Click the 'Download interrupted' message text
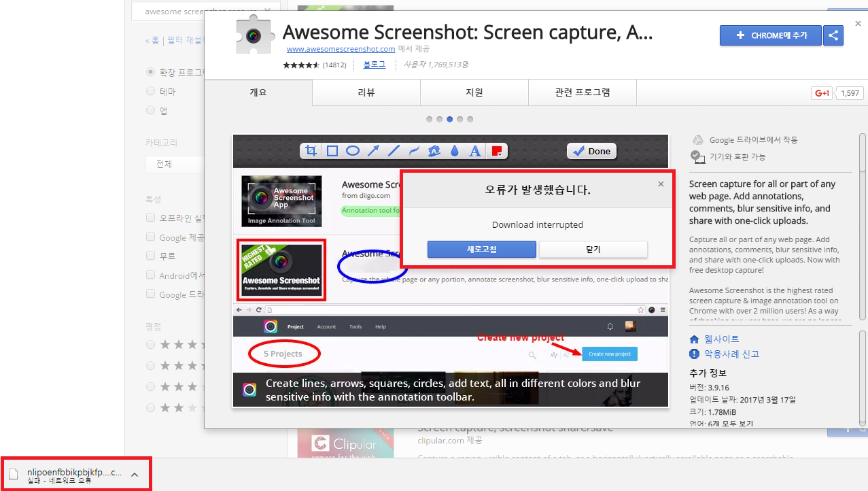Screen dimensions: 868x491 [538, 224]
